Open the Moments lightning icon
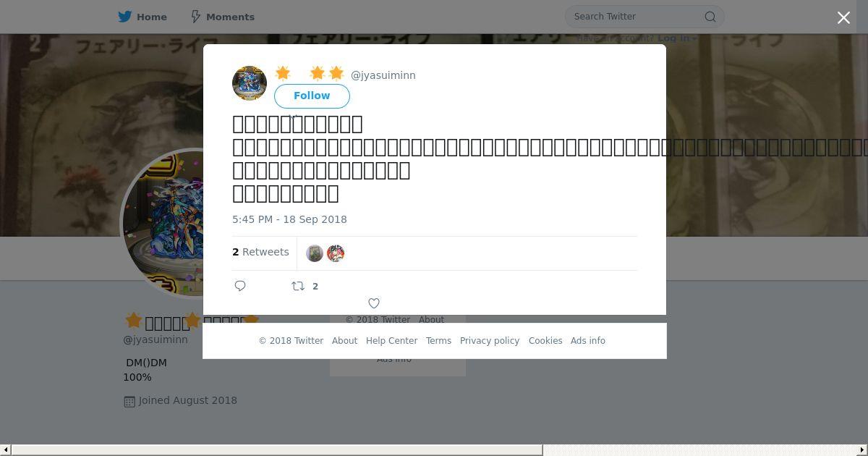The width and height of the screenshot is (868, 456). click(196, 17)
